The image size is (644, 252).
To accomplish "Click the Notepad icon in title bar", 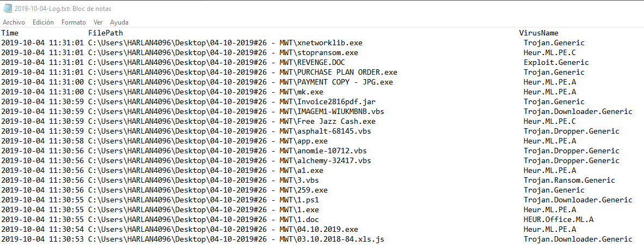I will tap(7, 8).
